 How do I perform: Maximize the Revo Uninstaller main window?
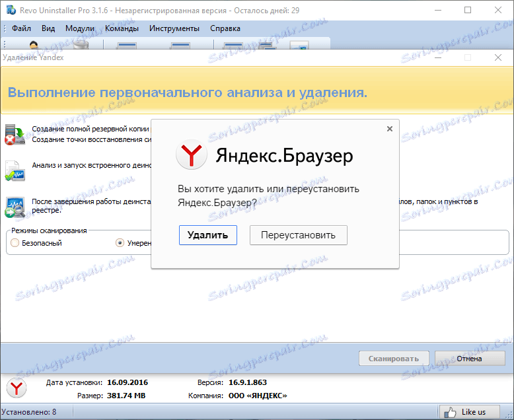point(468,10)
